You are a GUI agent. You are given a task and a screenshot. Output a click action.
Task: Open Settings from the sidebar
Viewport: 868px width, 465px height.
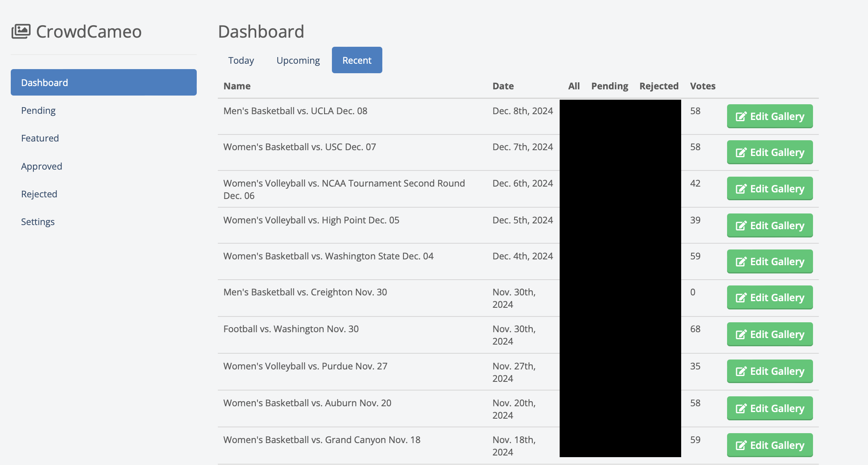38,222
